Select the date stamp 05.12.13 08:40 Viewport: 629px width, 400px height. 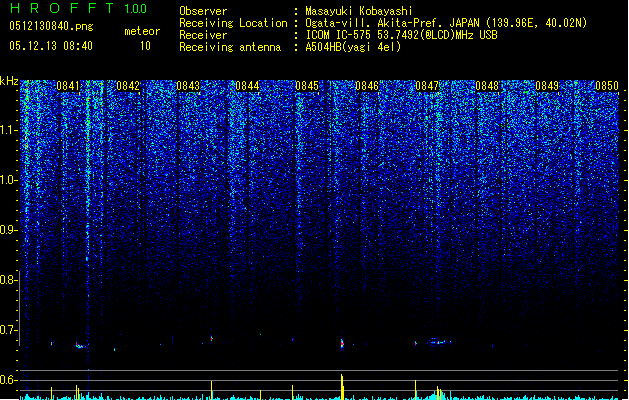point(51,46)
